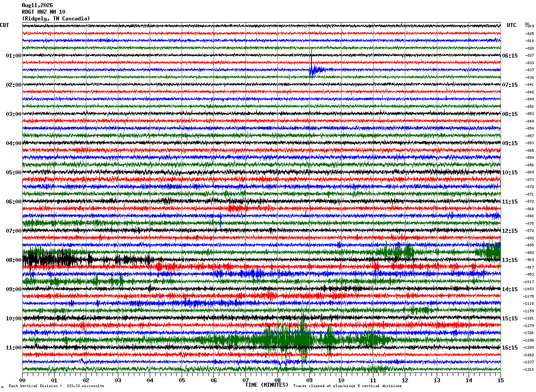Click the 16:15 UTC time label
536x392 pixels.
tap(510, 348)
